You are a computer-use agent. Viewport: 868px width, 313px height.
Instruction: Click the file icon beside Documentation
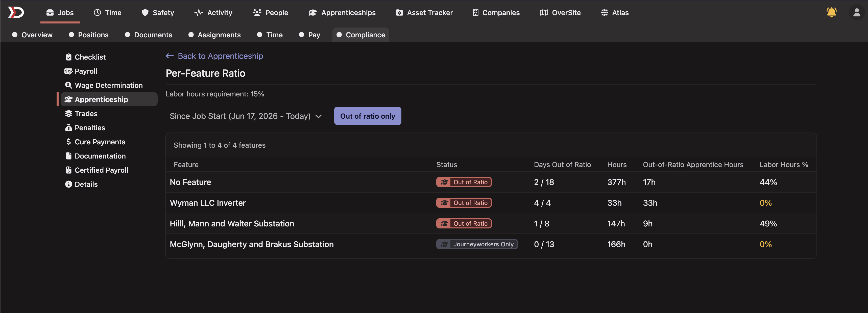click(x=68, y=156)
